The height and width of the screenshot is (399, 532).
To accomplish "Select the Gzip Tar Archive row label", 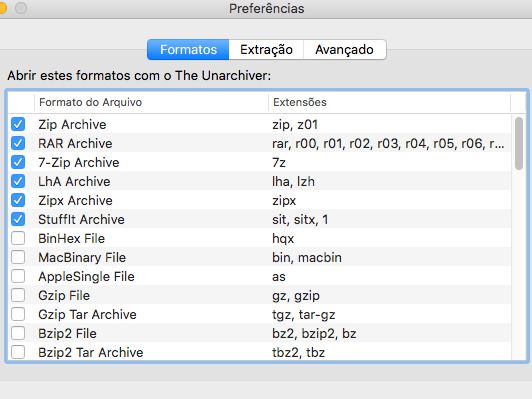I will (x=88, y=315).
